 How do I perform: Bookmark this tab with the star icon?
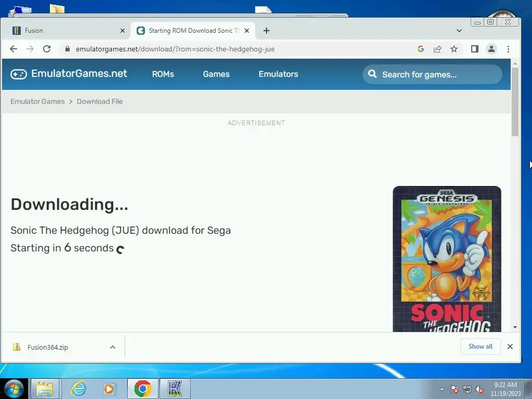[x=454, y=49]
